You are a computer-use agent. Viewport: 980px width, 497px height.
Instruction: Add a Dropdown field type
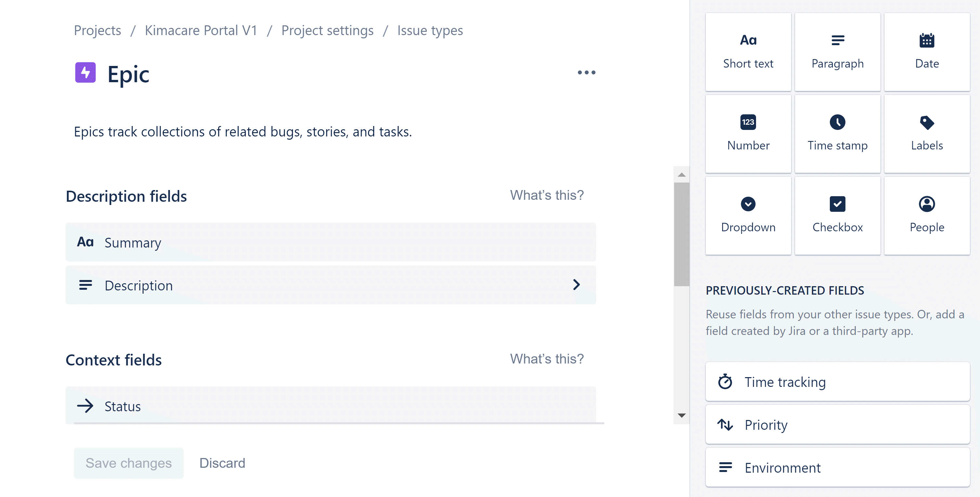[748, 216]
